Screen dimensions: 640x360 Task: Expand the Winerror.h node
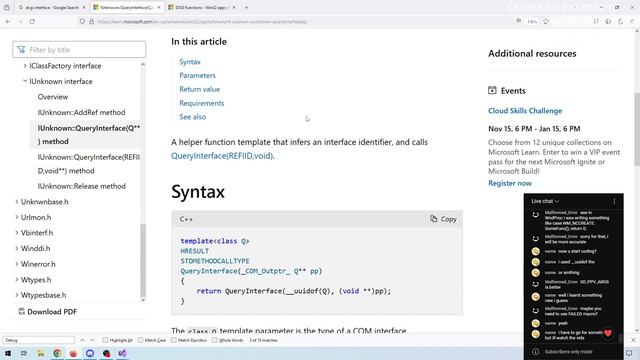17,264
